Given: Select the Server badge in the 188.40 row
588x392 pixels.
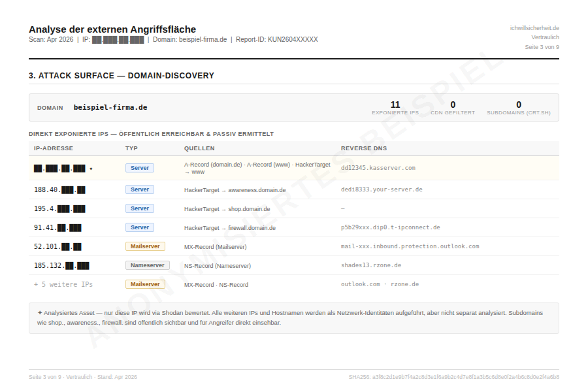Looking at the screenshot, I should coord(140,189).
